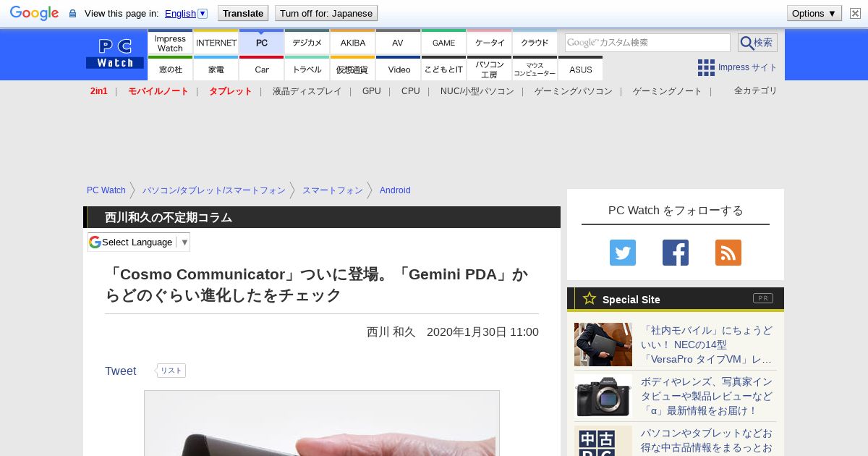868x456 pixels.
Task: Click the リスト button
Action: 171,371
